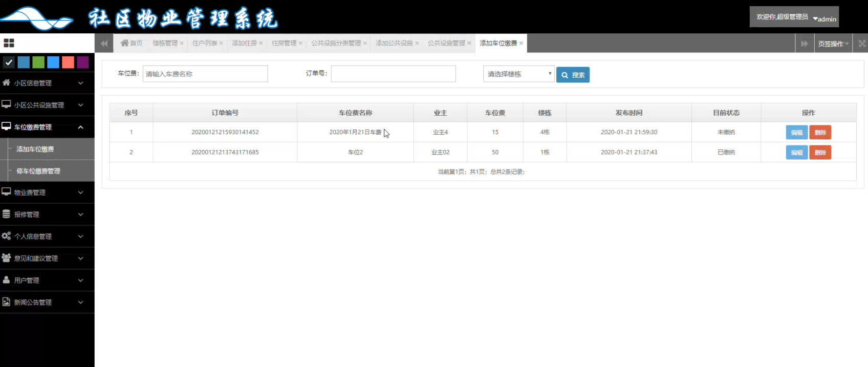The height and width of the screenshot is (367, 868).
Task: Close the 公共设施分类管理 tab
Action: click(x=365, y=44)
